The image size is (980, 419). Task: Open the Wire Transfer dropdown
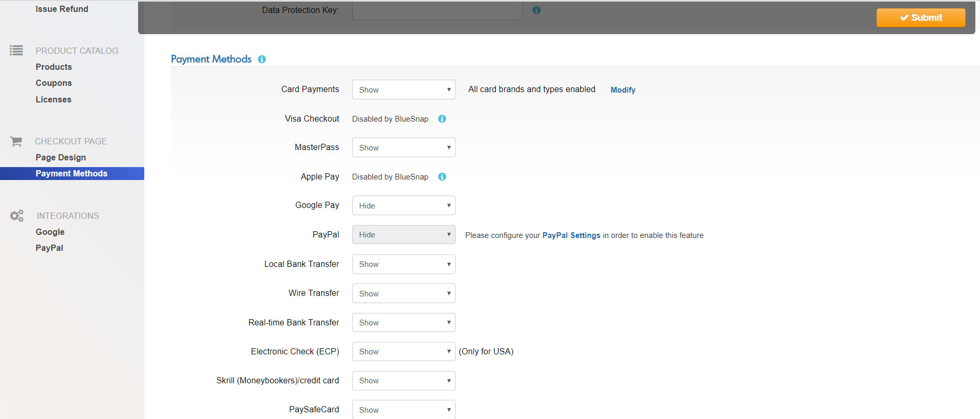[x=404, y=293]
